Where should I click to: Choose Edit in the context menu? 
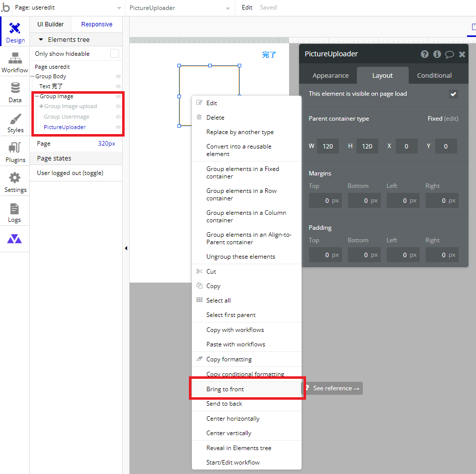(x=247, y=103)
